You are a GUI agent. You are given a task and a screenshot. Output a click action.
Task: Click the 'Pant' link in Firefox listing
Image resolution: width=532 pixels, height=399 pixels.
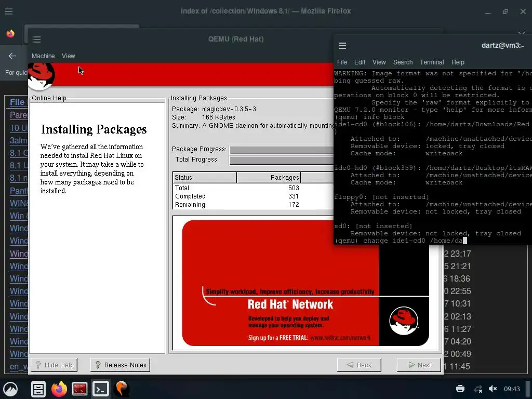click(x=19, y=191)
